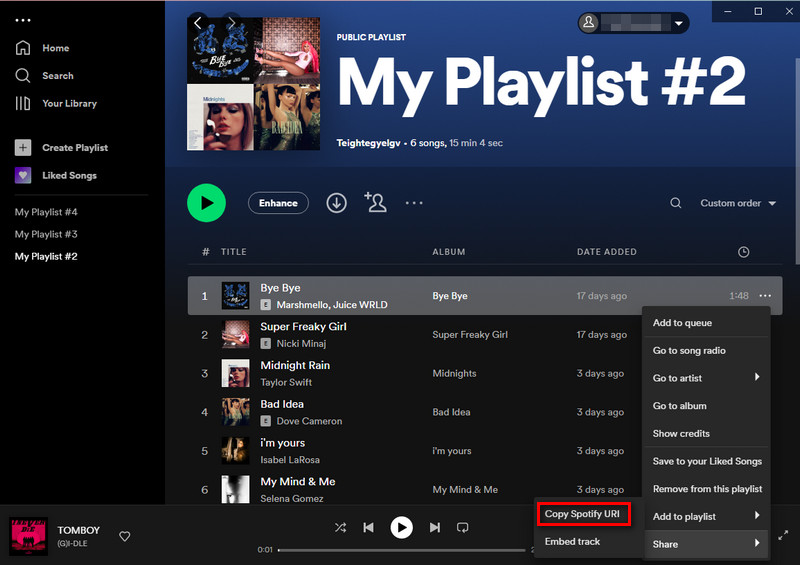Screen dimensions: 800x565
Task: Open the account dropdown arrow
Action: 679,23
